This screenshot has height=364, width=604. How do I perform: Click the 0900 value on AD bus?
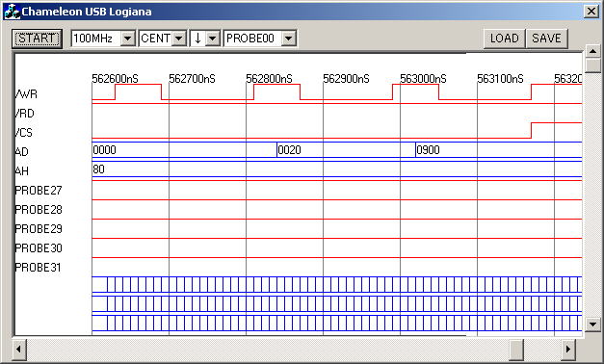point(428,150)
